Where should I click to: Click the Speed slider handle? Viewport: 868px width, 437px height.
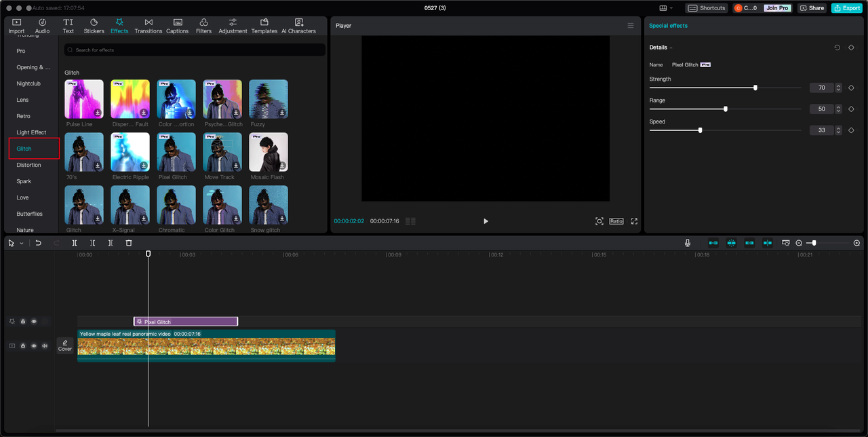[700, 130]
